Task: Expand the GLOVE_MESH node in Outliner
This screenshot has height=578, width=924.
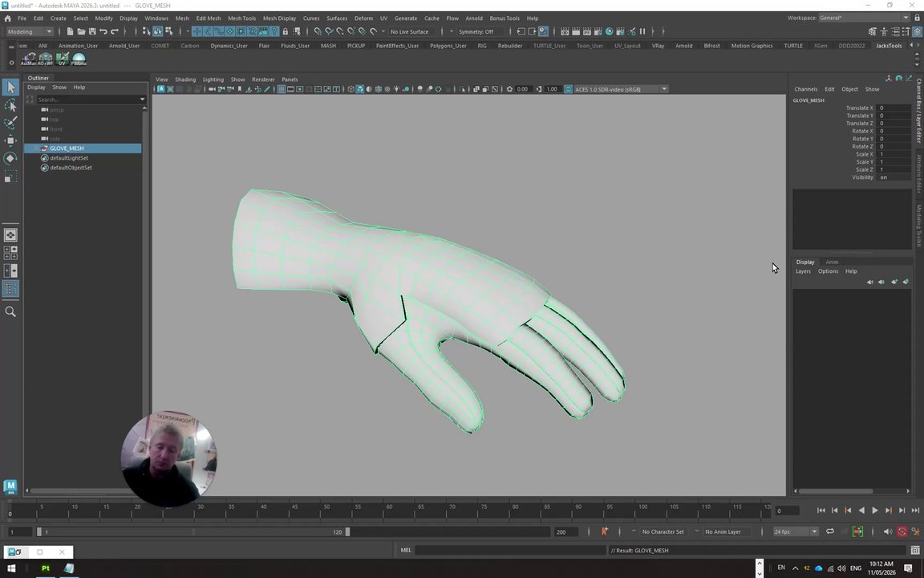Action: (x=37, y=148)
